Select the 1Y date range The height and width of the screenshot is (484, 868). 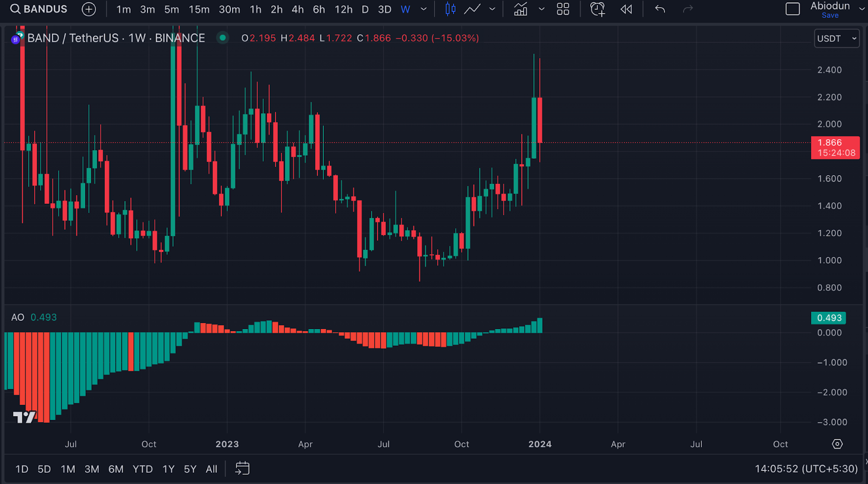point(169,469)
